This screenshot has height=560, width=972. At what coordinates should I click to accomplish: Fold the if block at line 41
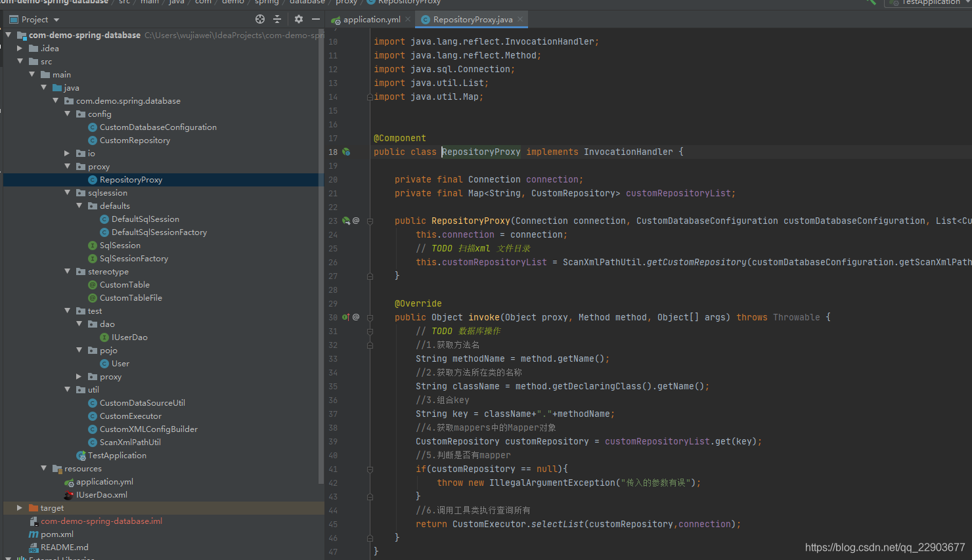coord(370,469)
